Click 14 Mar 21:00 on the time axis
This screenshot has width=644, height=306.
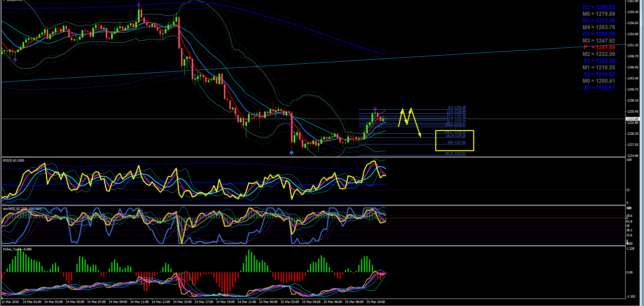click(247, 302)
